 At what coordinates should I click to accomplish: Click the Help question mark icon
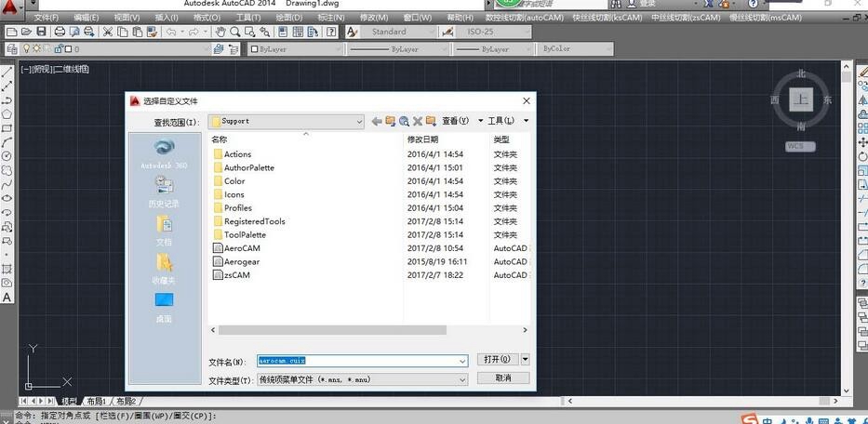coord(331,32)
